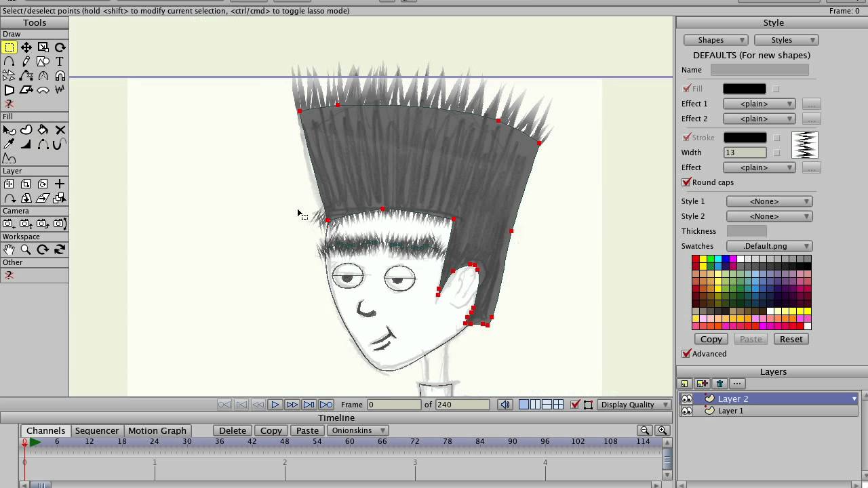Screen dimensions: 868x488
Task: Switch to the Motion Graph tab
Action: click(157, 430)
